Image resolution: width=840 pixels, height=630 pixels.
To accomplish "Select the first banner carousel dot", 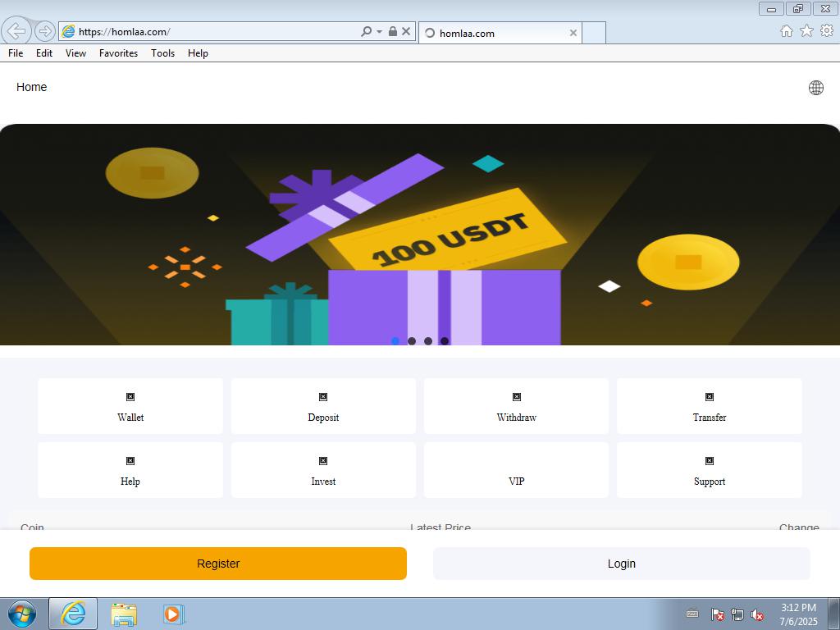I will [395, 341].
